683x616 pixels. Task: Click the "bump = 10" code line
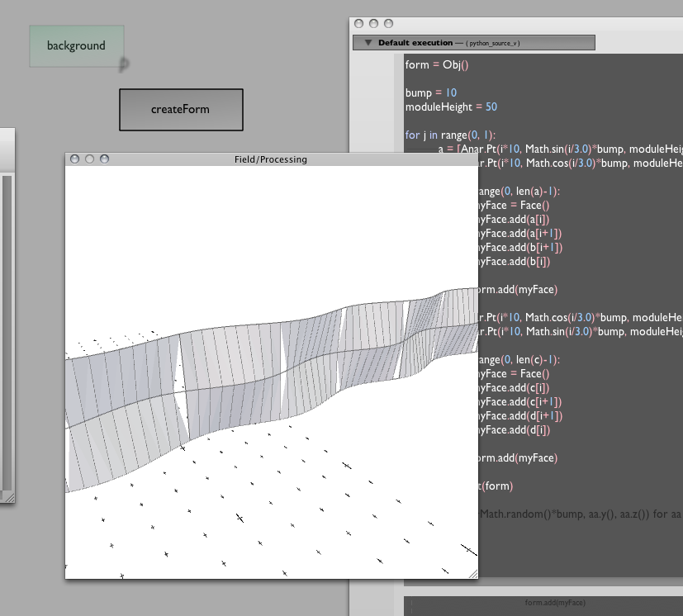tap(431, 92)
